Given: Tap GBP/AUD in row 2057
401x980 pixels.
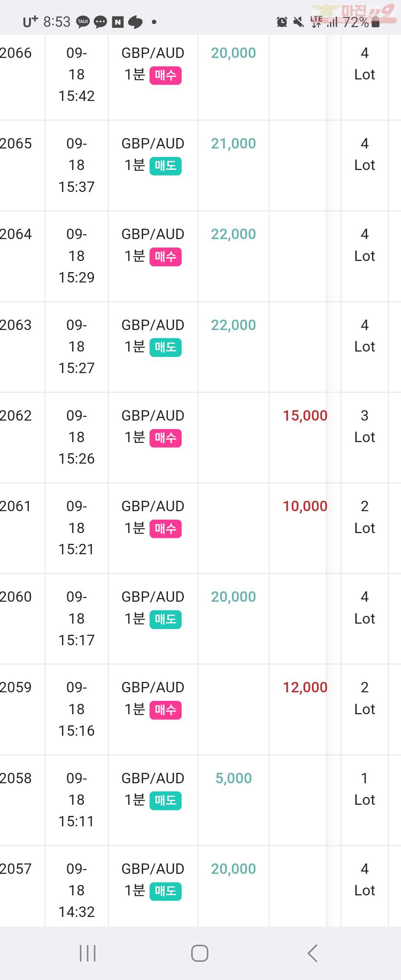Looking at the screenshot, I should (x=153, y=869).
